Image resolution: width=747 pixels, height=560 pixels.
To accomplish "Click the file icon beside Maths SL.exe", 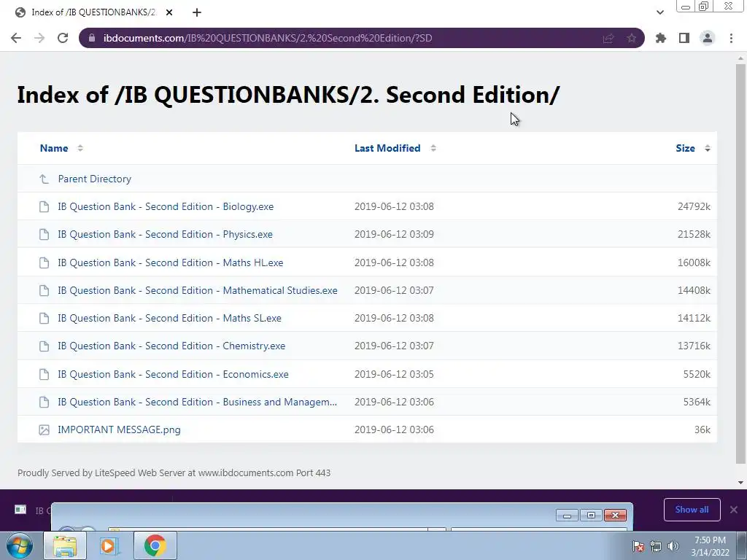I will [44, 318].
